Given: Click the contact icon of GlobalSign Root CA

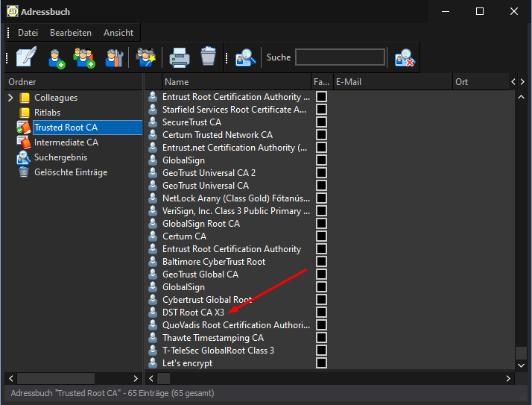Looking at the screenshot, I should tap(153, 223).
